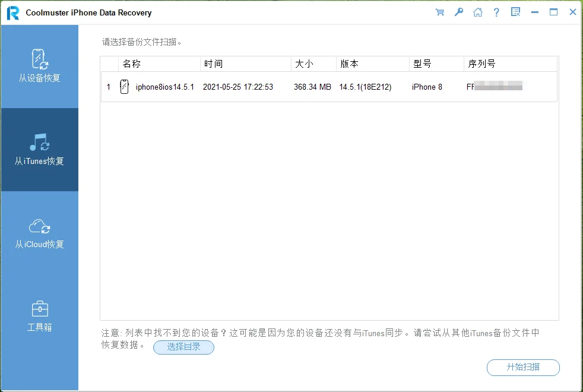Click the 时间 column header
Screen dimensions: 583x392
pyautogui.click(x=211, y=64)
